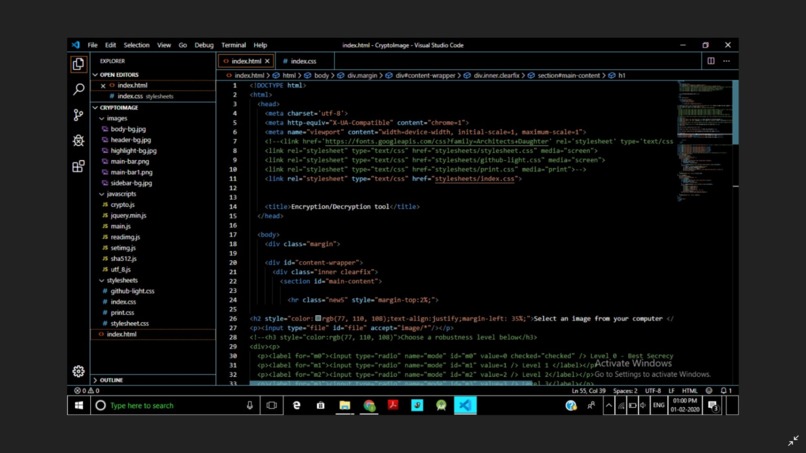
Task: Open the Extensions view
Action: 78,166
